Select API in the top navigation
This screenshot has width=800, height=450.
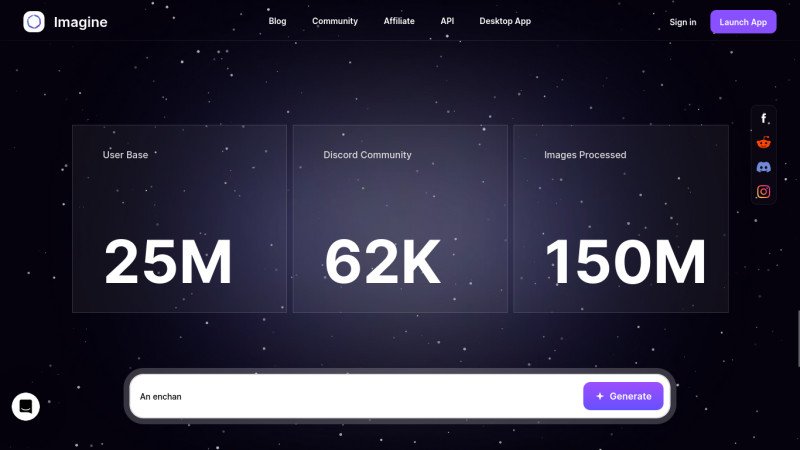446,21
